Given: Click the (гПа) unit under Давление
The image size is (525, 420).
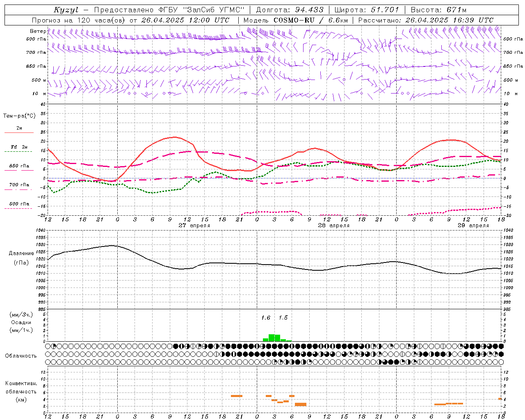Looking at the screenshot, I should coord(21,262).
